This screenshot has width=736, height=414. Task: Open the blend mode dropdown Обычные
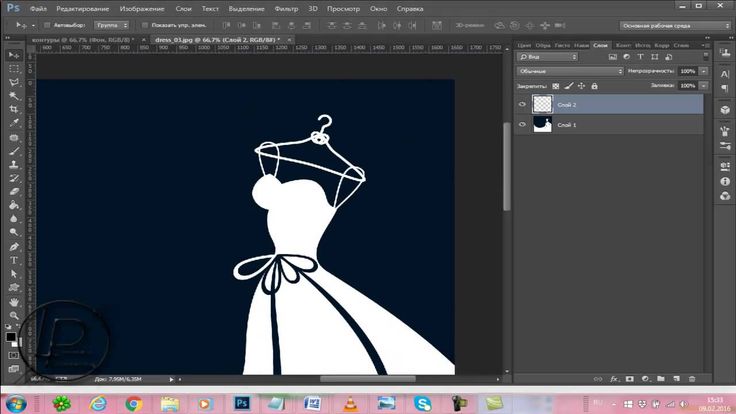570,72
